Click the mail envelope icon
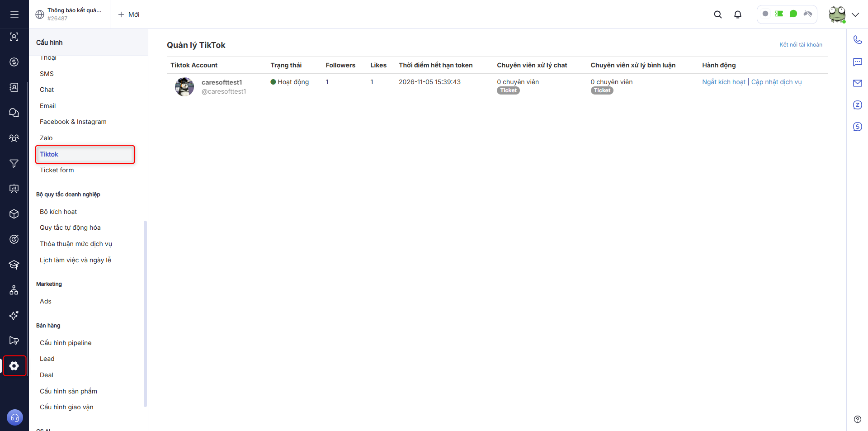 pyautogui.click(x=857, y=83)
